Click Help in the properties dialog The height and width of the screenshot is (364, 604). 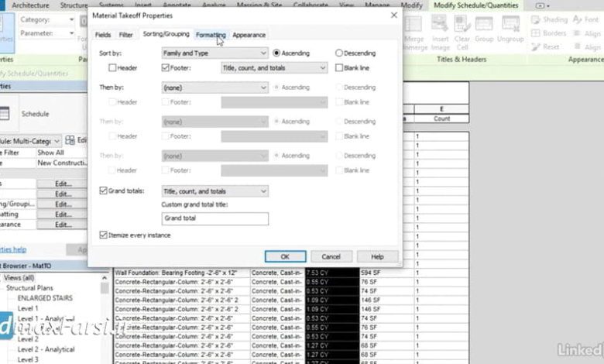click(x=378, y=256)
